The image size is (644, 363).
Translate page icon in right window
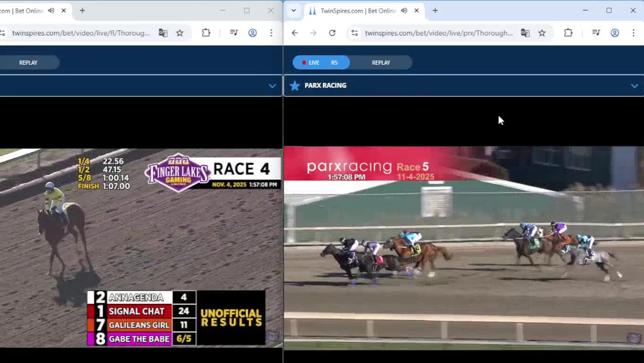pos(525,33)
